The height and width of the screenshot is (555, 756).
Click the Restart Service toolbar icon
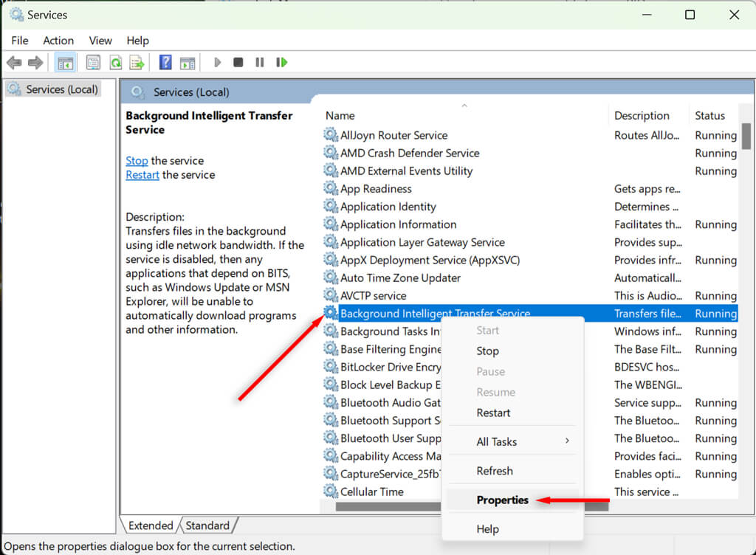(x=281, y=63)
